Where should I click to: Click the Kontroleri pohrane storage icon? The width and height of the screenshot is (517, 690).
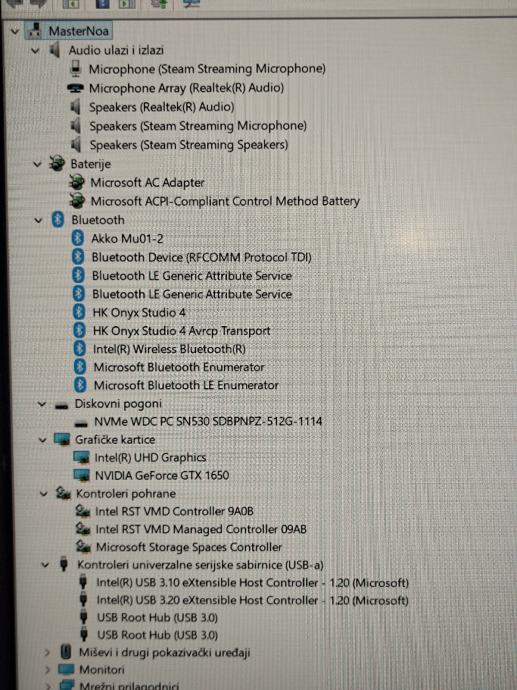63,493
